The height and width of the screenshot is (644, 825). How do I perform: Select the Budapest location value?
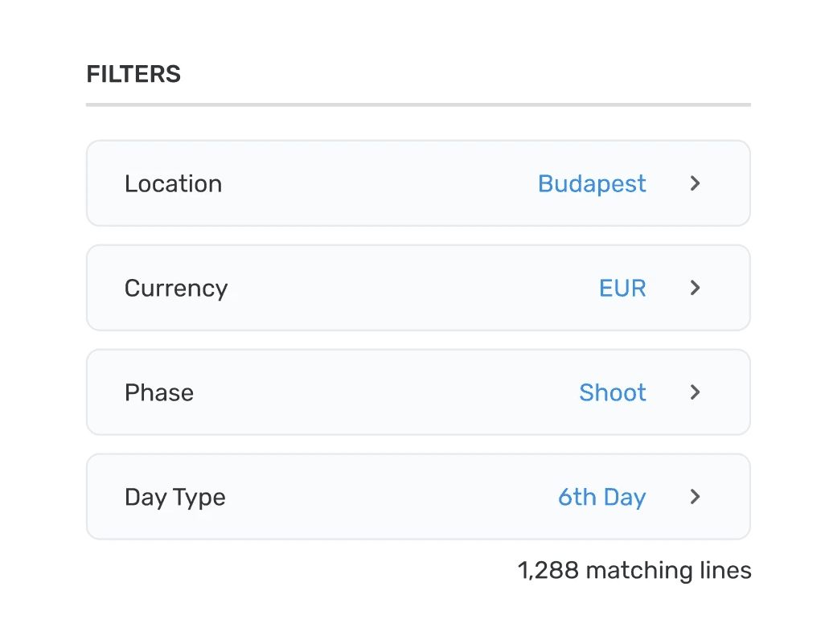592,183
